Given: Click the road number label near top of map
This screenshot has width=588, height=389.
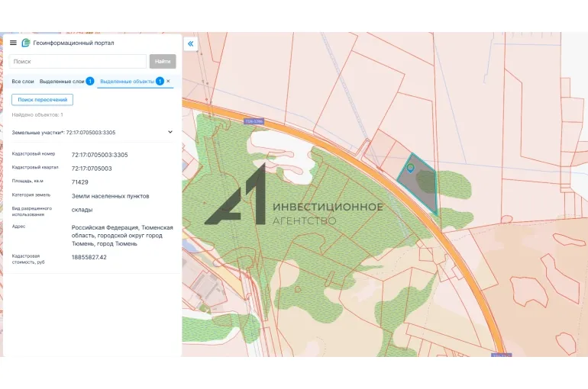Looking at the screenshot, I should [254, 121].
